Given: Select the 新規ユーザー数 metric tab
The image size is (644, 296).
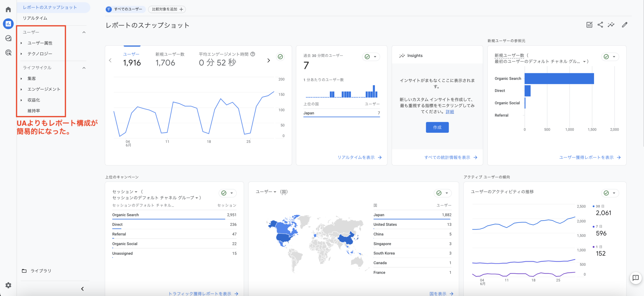Looking at the screenshot, I should (170, 59).
